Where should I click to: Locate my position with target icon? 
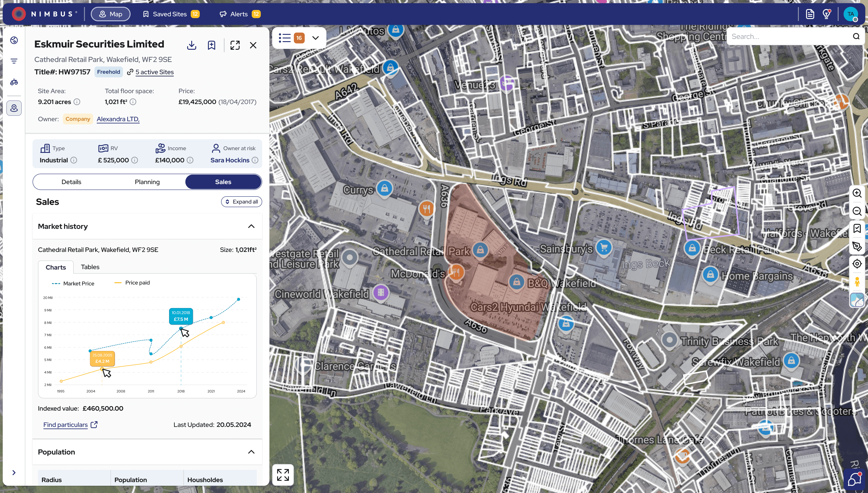(x=856, y=263)
